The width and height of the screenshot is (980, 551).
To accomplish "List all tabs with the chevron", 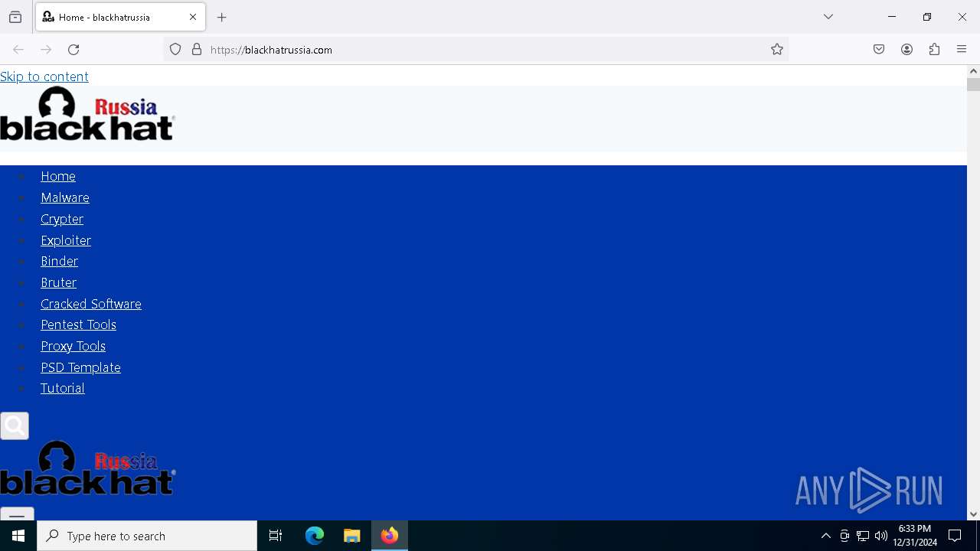I will [828, 17].
